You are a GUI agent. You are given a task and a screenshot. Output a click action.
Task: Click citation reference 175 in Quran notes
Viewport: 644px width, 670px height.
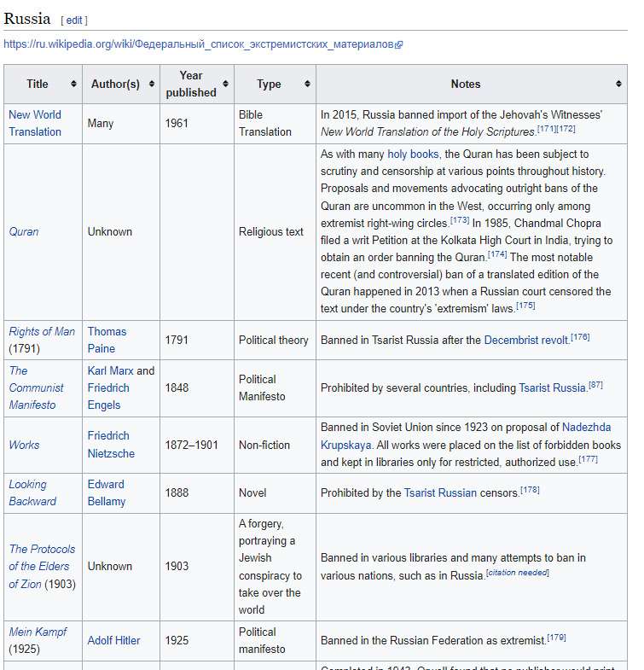point(525,306)
